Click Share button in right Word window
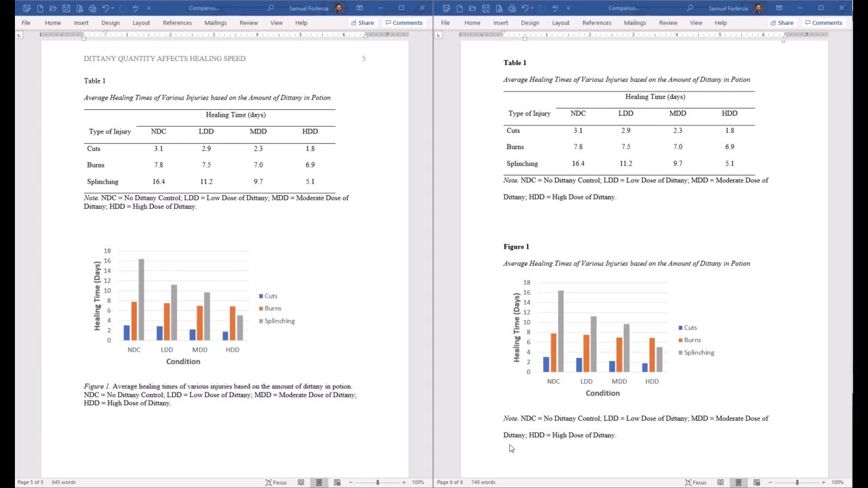The width and height of the screenshot is (868, 488). point(783,22)
